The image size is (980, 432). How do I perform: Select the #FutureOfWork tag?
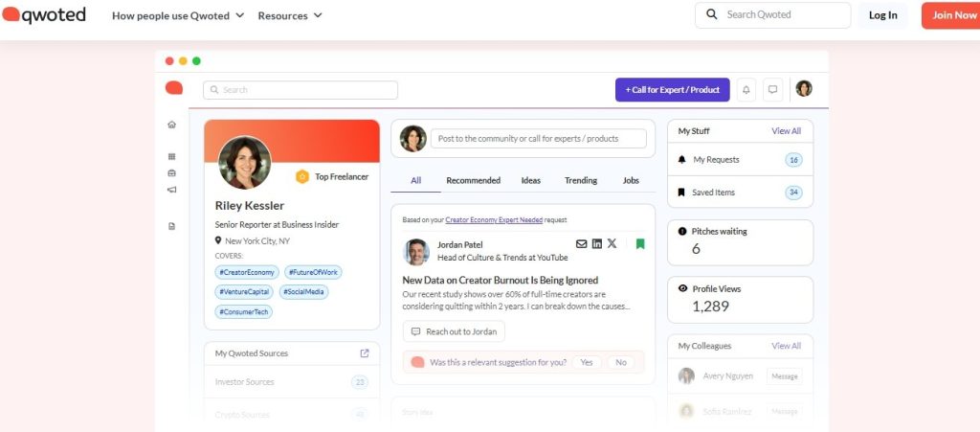pos(313,273)
